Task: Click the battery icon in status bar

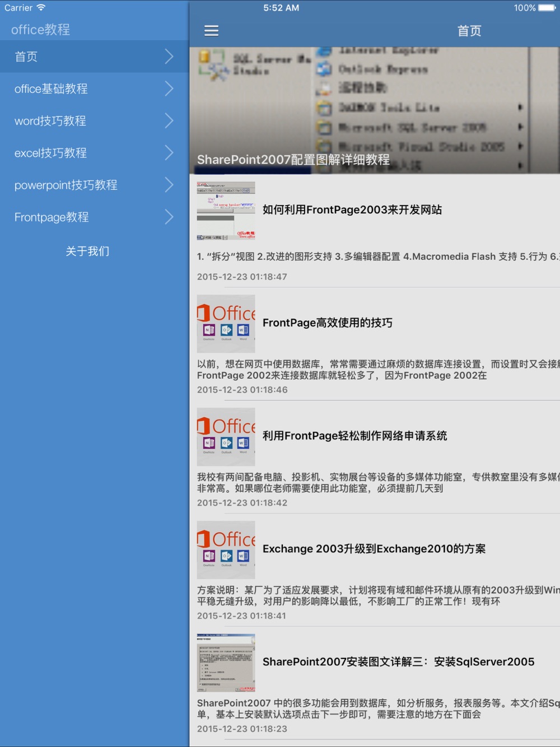Action: [547, 8]
